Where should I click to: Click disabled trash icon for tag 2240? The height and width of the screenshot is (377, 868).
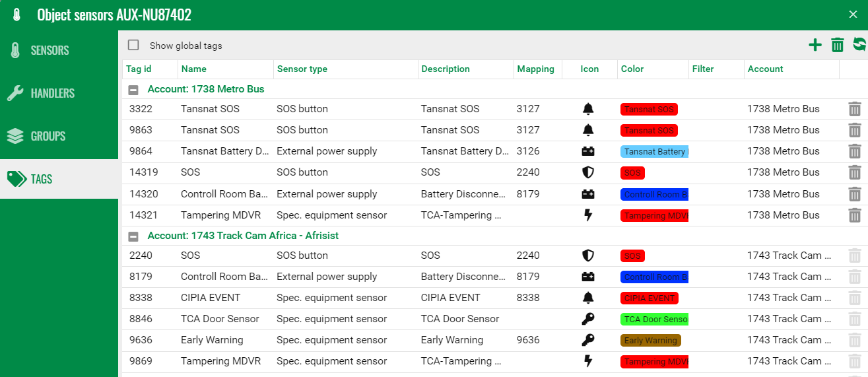(855, 256)
